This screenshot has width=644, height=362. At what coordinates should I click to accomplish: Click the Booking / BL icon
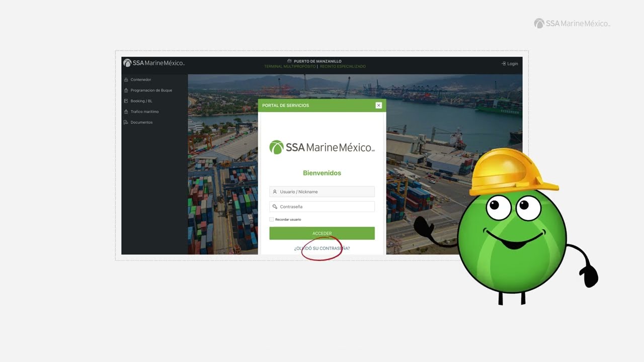pos(126,101)
